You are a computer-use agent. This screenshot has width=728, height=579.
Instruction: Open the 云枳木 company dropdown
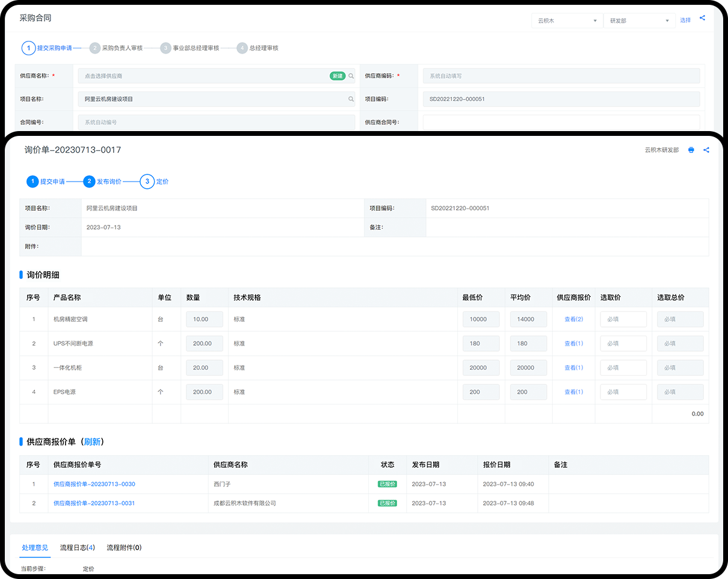(x=567, y=20)
